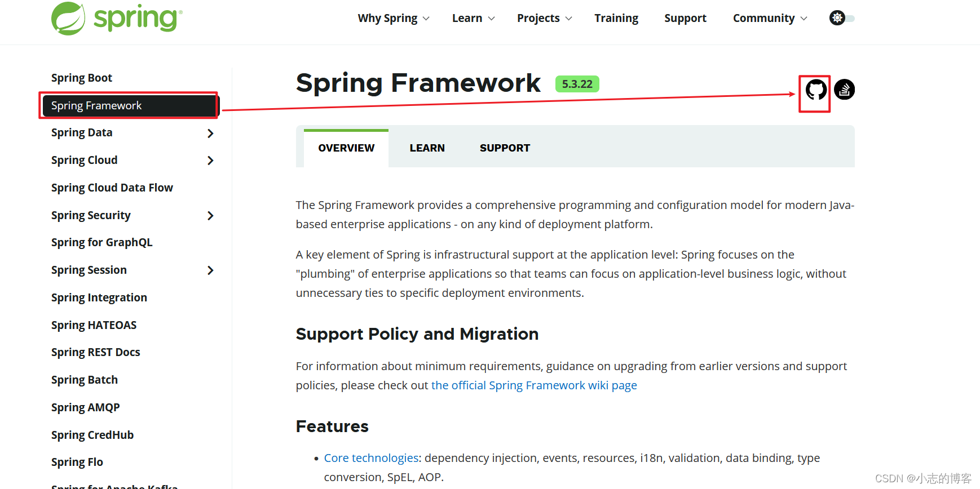Switch to the LEARN tab

pyautogui.click(x=427, y=148)
